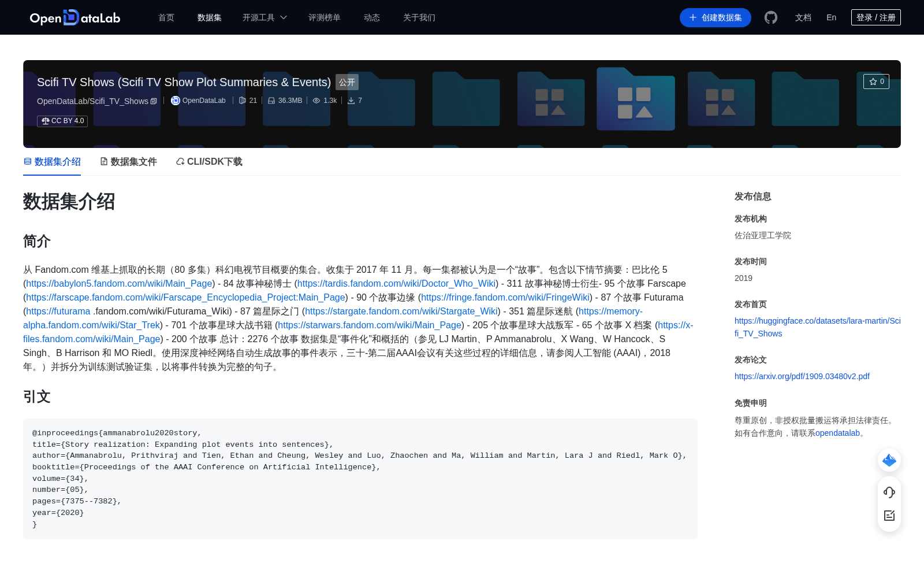
Task: Open 评测榜单 in navigation
Action: coord(325,17)
